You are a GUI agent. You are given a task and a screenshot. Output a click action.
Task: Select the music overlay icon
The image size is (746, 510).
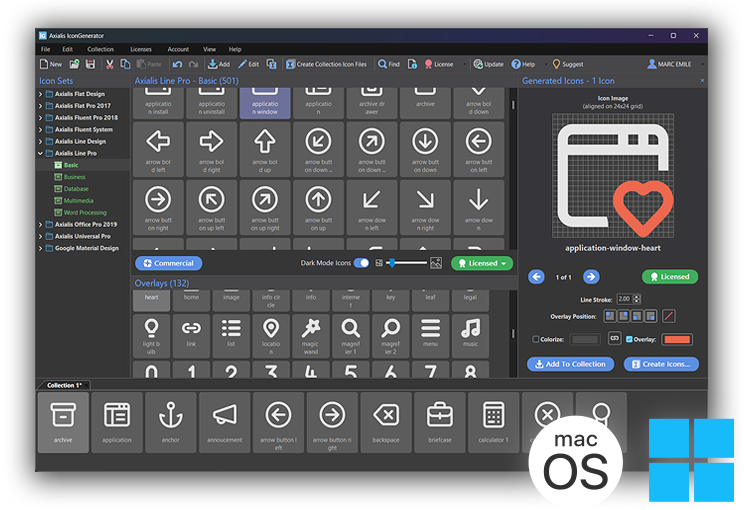point(471,336)
